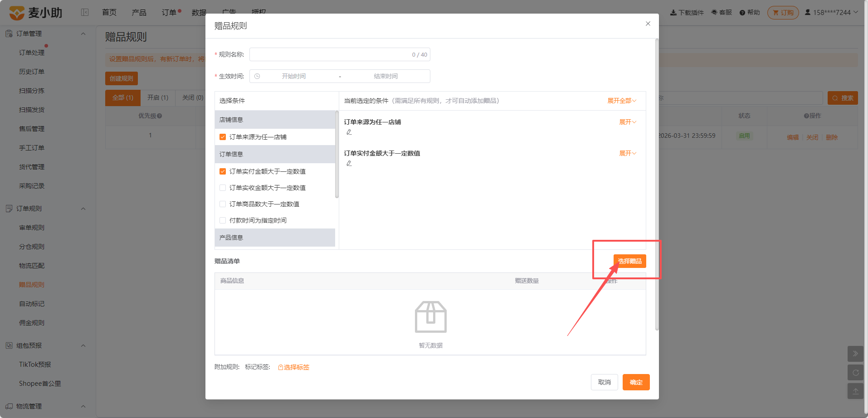Click 关闭 link in rule row

pyautogui.click(x=812, y=137)
